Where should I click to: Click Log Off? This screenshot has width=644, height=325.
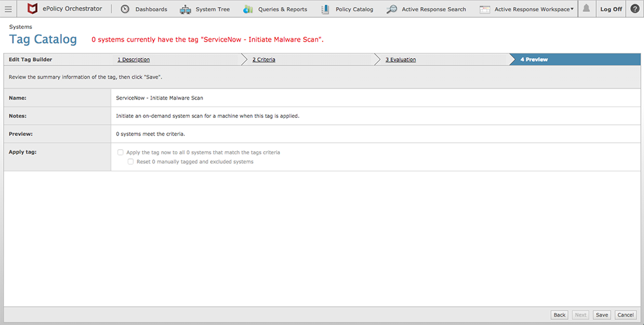pyautogui.click(x=611, y=9)
